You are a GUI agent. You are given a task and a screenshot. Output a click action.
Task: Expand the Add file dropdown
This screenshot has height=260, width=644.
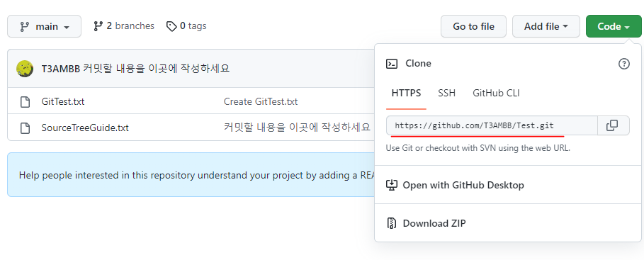(546, 26)
